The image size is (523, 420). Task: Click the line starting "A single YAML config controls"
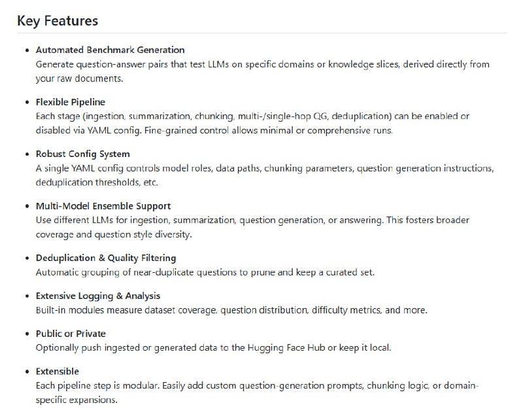pyautogui.click(x=264, y=169)
